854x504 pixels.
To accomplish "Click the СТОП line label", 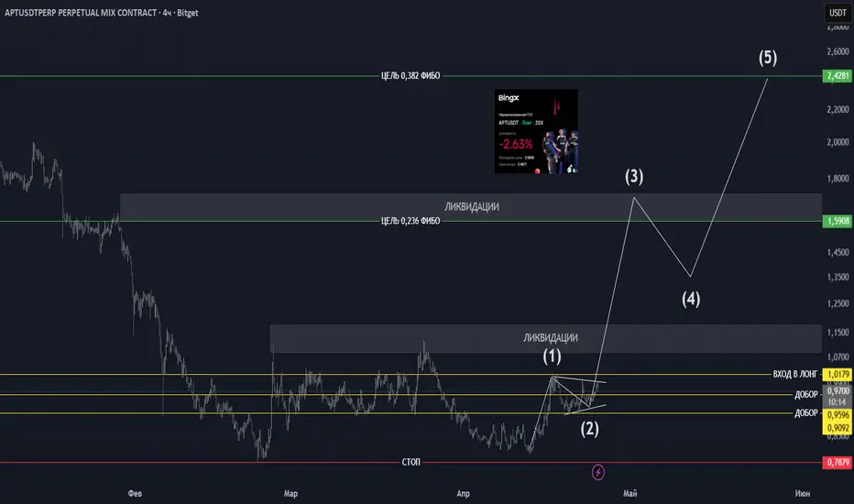I will click(411, 462).
